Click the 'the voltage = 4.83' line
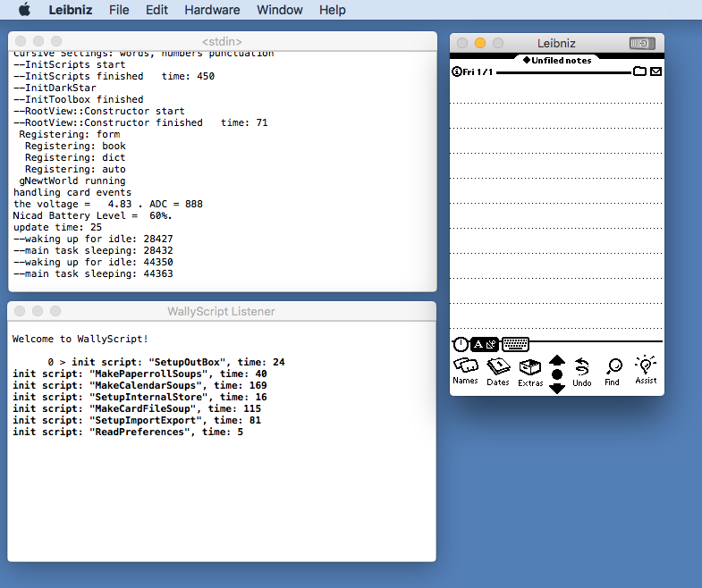702x588 pixels. click(108, 204)
